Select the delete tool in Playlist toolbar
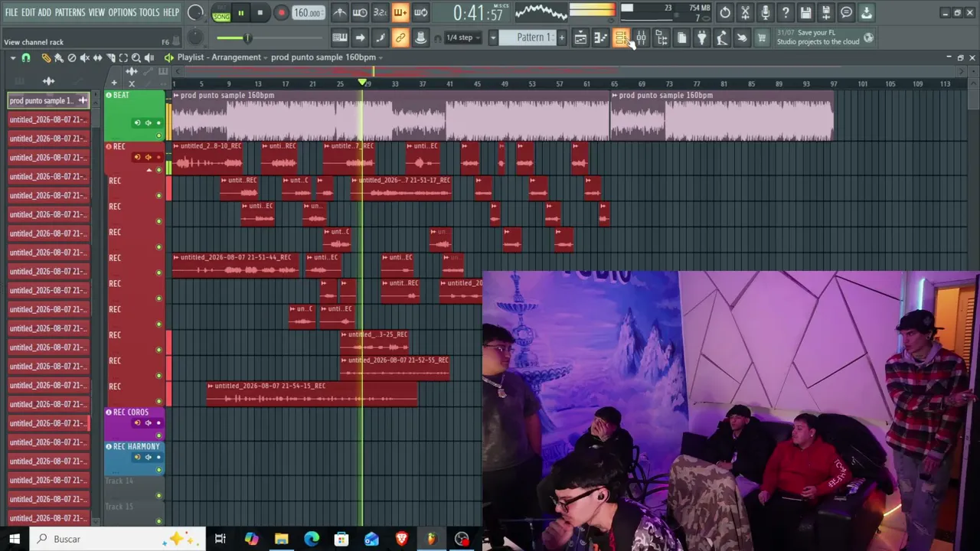 tap(72, 57)
